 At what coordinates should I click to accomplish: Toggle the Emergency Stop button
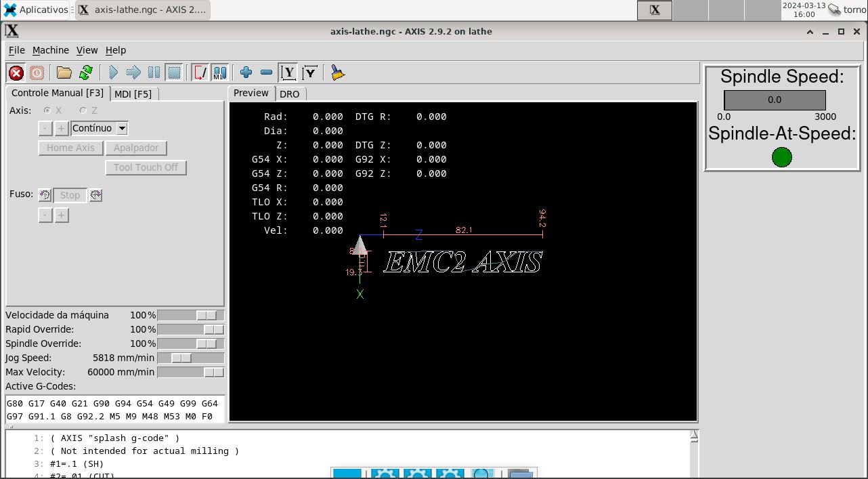[x=16, y=72]
